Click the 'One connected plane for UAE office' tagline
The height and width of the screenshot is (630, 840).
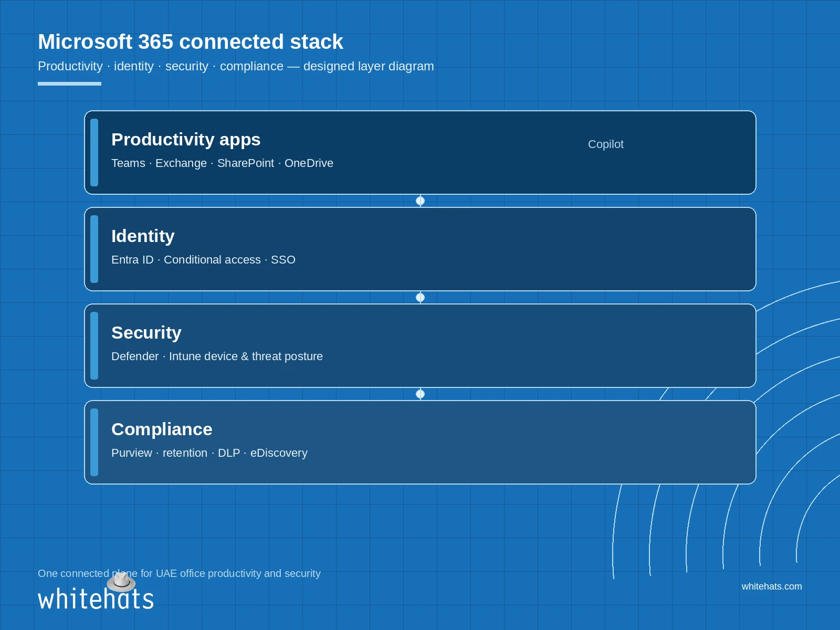(179, 573)
